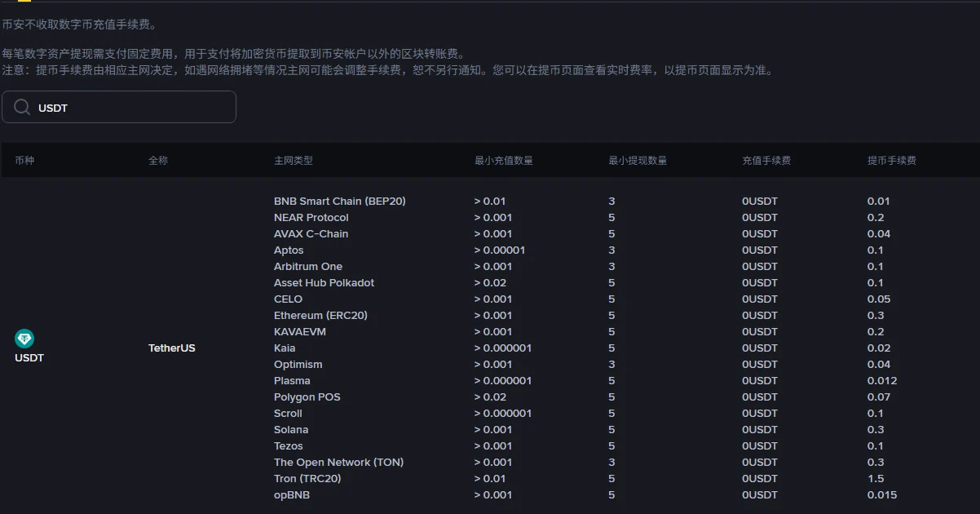Select The Open Network (TON) row

pos(339,463)
